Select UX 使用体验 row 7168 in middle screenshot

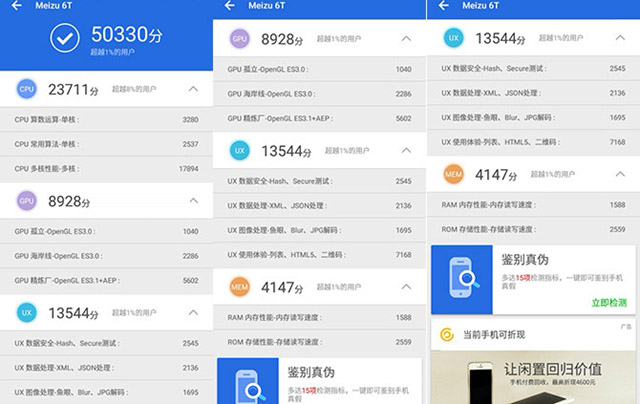[320, 255]
